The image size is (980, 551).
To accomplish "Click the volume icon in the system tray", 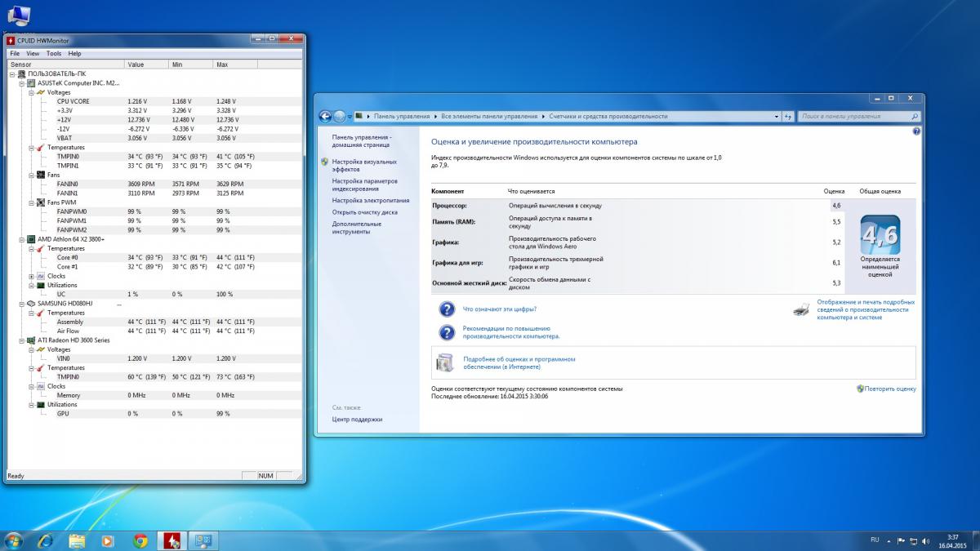I will coord(924,540).
